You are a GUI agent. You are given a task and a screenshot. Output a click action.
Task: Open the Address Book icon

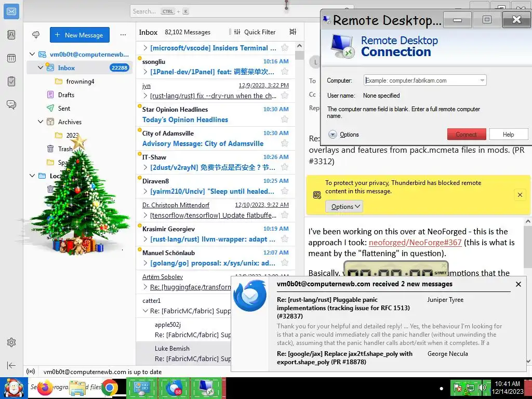click(x=11, y=35)
